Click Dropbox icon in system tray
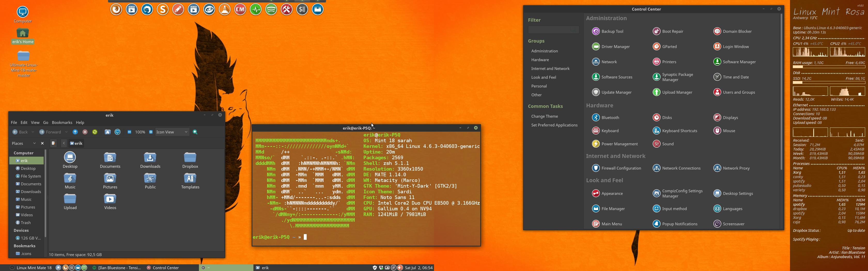This screenshot has width=868, height=271. tap(381, 268)
